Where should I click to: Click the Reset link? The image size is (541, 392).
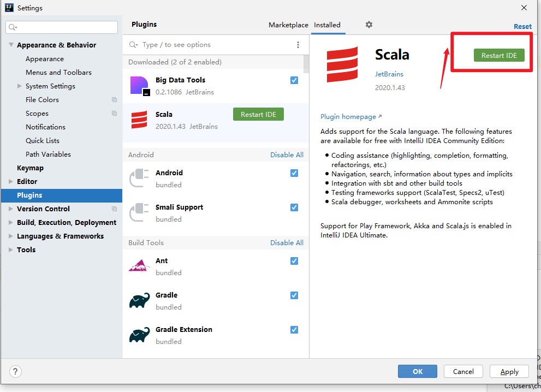pyautogui.click(x=522, y=27)
